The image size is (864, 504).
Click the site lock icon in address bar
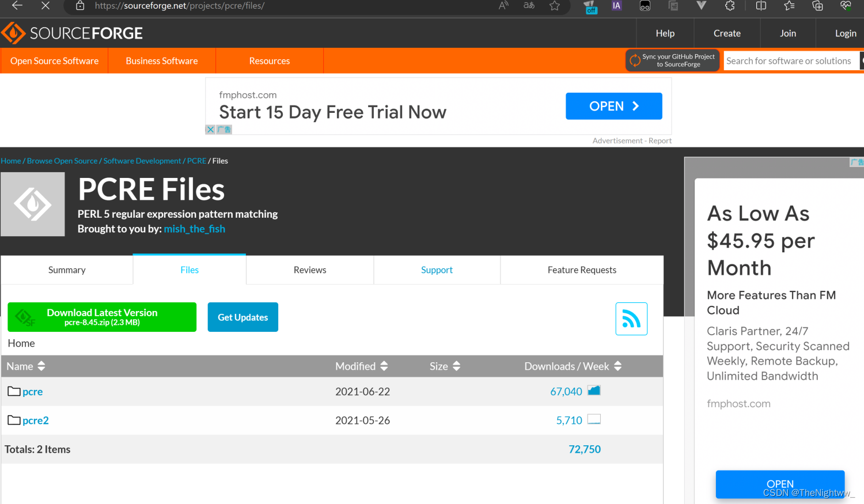coord(80,6)
